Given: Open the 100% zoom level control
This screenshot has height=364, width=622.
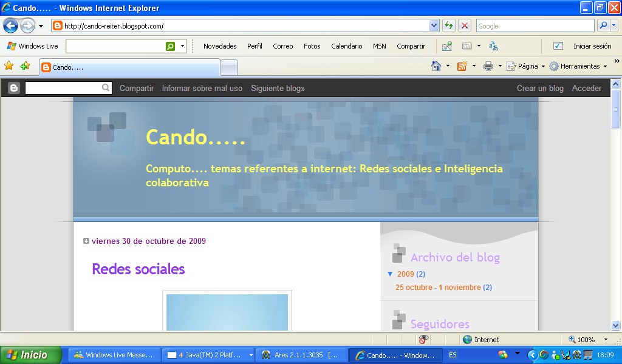Looking at the screenshot, I should (x=588, y=340).
